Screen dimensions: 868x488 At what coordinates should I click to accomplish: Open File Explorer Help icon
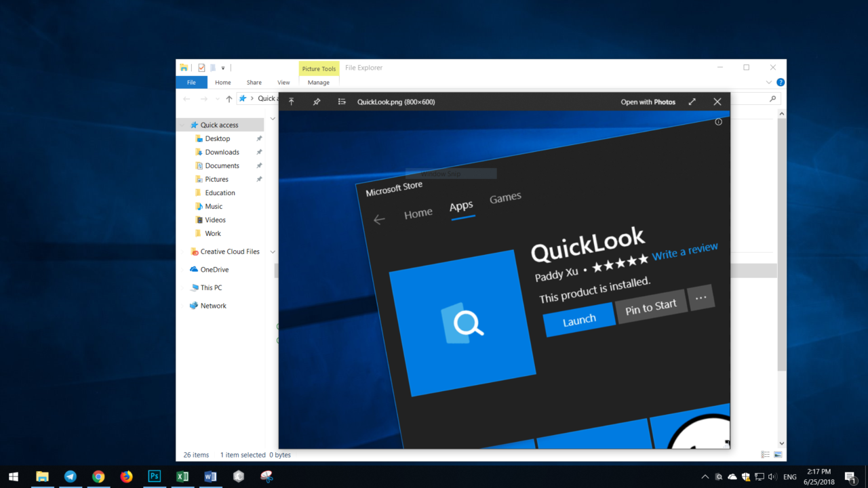(781, 82)
